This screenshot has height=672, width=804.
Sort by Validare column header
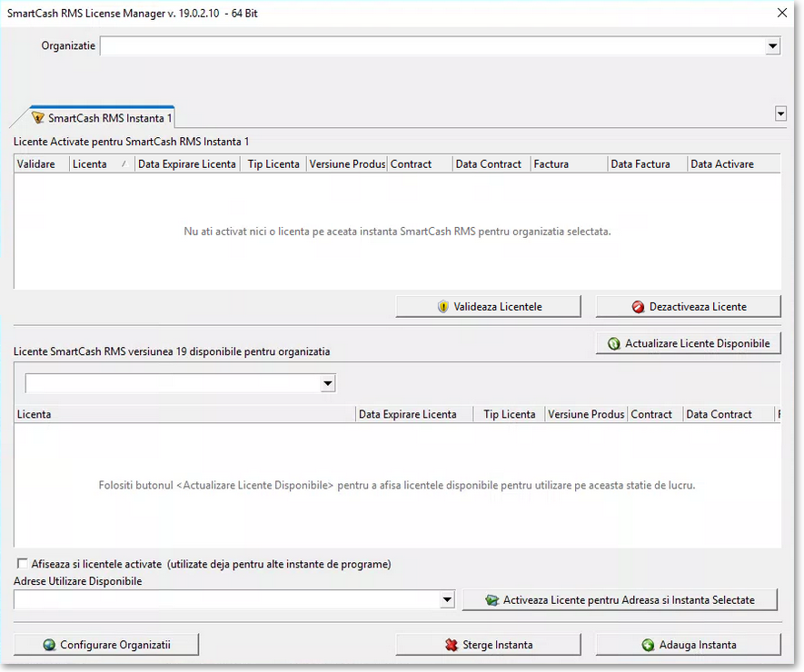42,164
